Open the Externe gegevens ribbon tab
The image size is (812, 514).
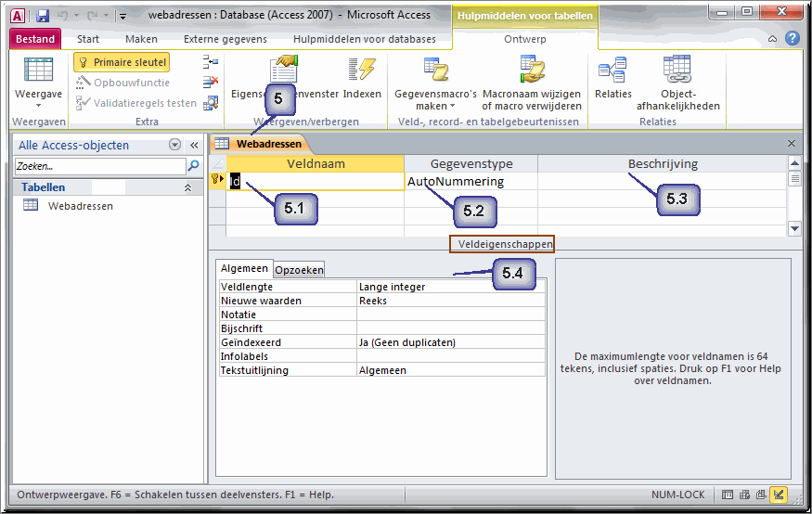pos(226,39)
